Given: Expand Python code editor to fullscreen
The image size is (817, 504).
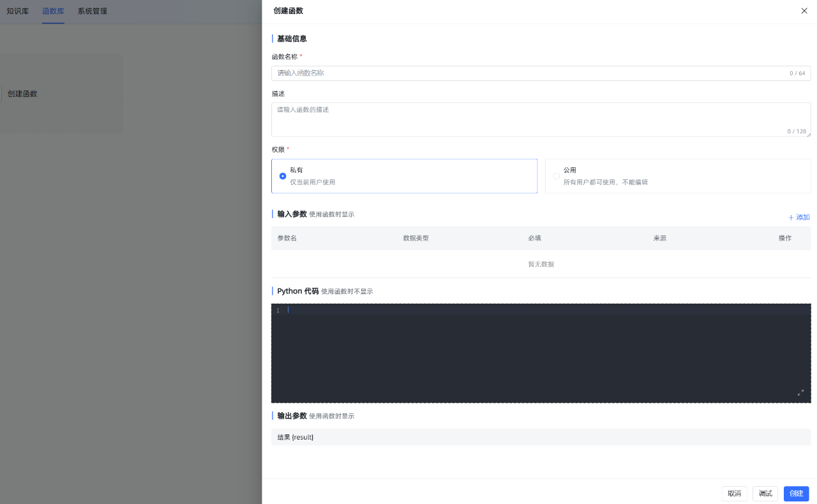Looking at the screenshot, I should click(x=800, y=392).
